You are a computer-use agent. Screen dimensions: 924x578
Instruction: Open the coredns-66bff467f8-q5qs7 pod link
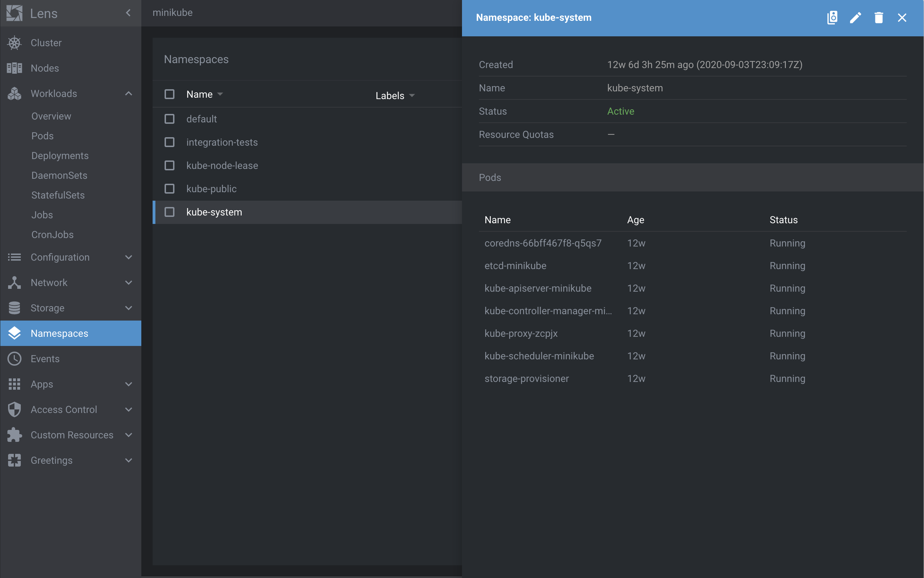click(x=543, y=243)
